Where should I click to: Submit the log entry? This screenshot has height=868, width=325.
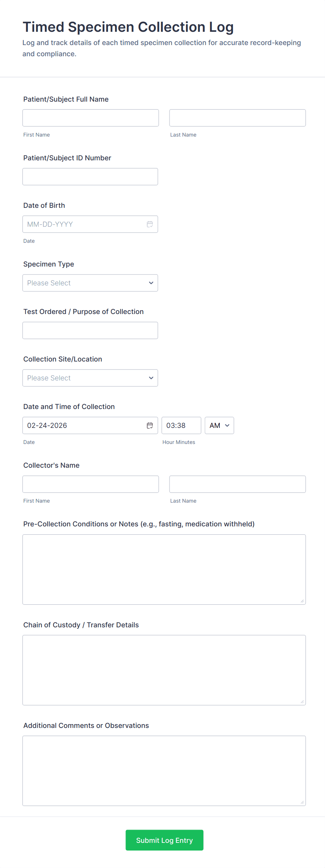point(164,840)
